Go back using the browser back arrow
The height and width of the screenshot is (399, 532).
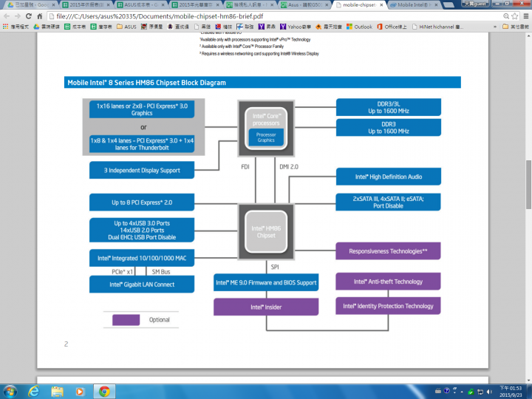tap(7, 16)
